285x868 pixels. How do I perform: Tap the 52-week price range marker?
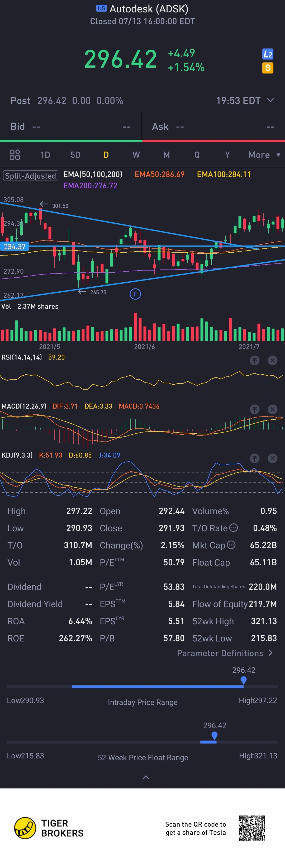[x=215, y=736]
